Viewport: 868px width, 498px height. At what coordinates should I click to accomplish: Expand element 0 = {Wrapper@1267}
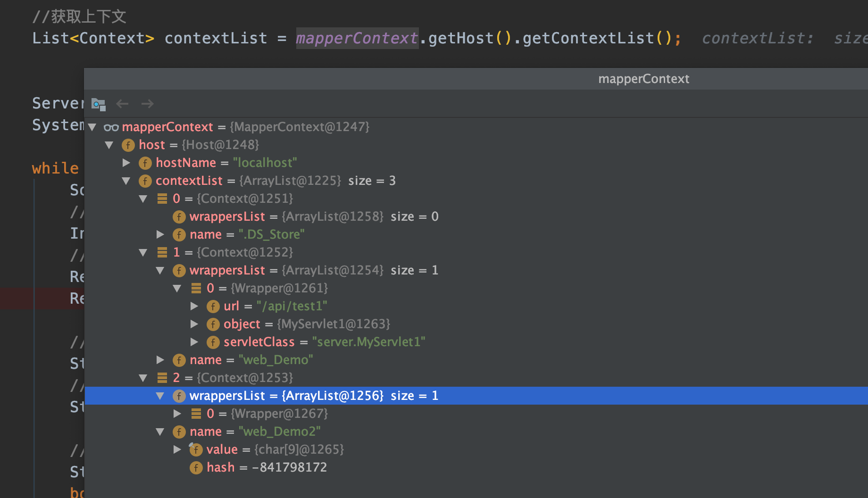point(177,414)
